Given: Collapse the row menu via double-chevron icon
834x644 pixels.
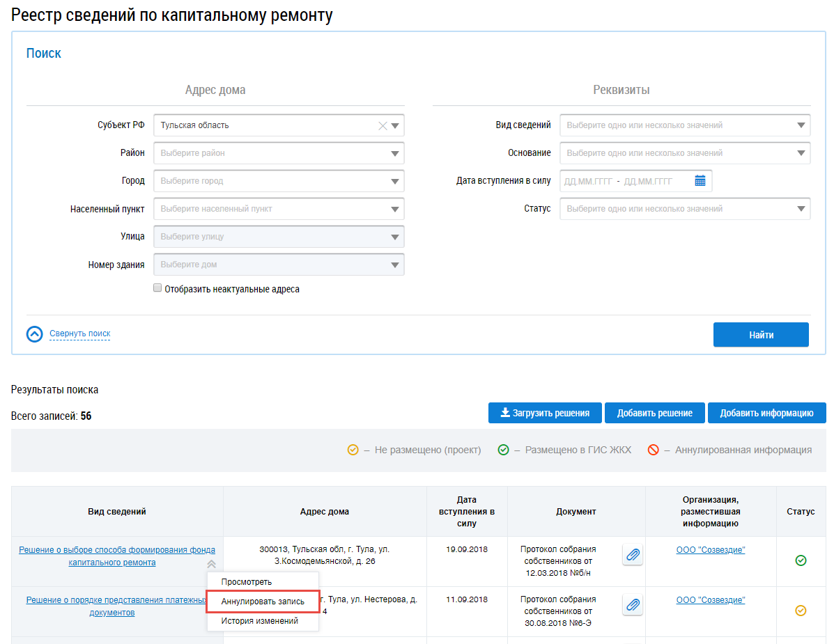Looking at the screenshot, I should [211, 565].
